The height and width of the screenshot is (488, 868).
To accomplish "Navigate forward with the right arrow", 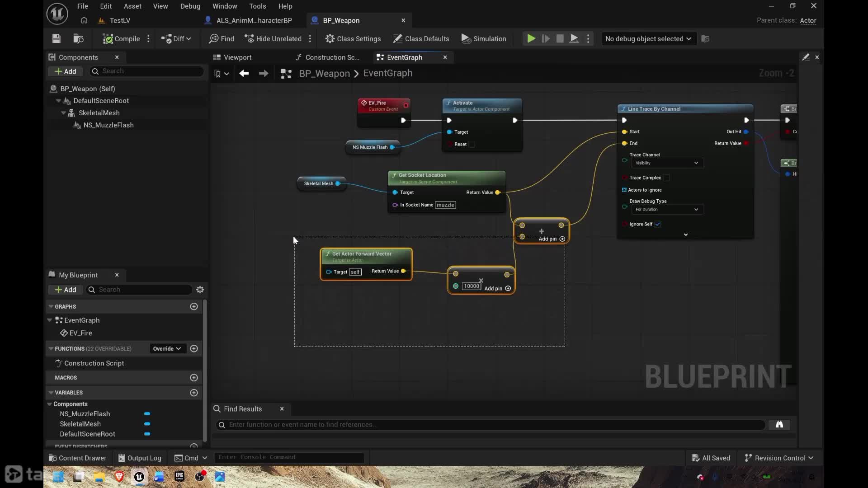I will tap(264, 73).
